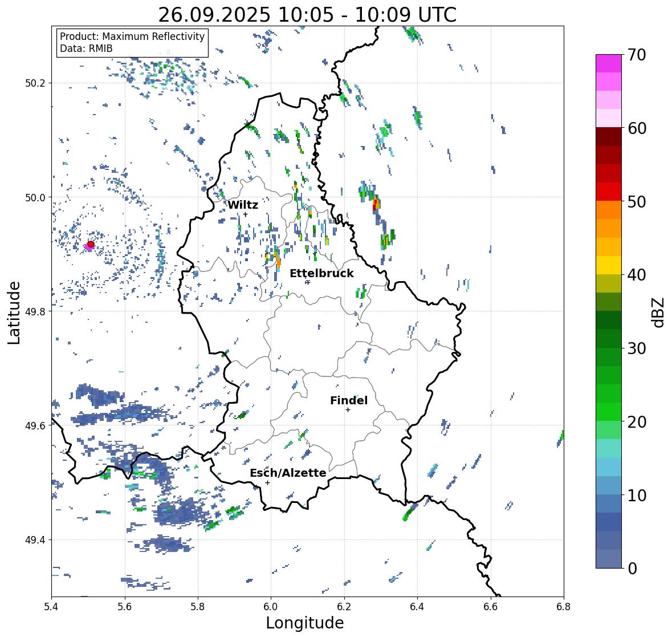672x637 pixels.
Task: Click the 50.2 latitude tick label
Action: coord(35,83)
